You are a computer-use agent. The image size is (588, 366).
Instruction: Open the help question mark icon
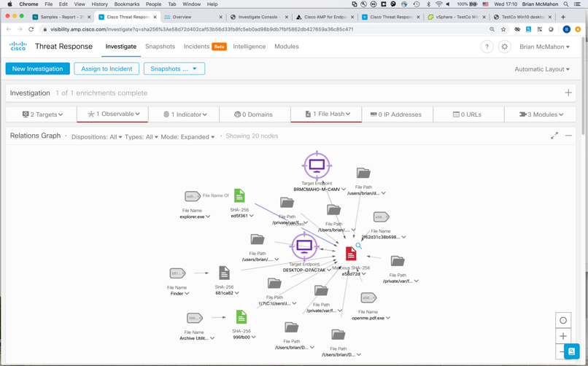[487, 47]
